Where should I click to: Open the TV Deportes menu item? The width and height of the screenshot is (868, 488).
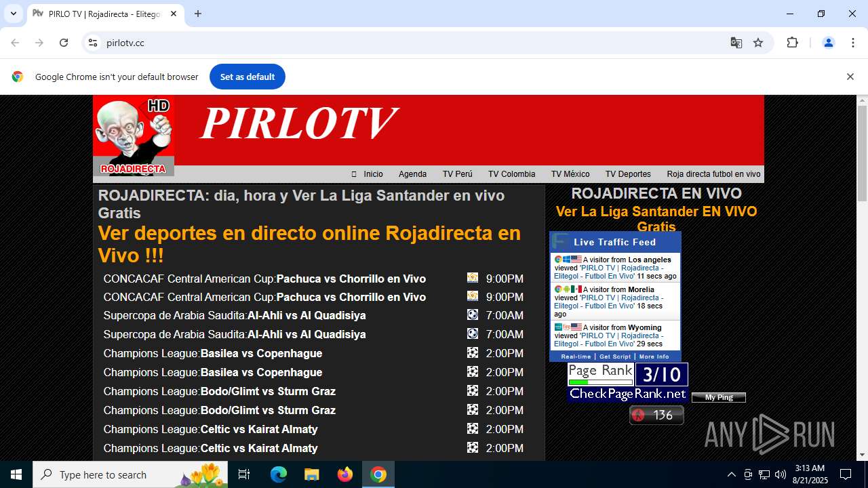pyautogui.click(x=628, y=174)
